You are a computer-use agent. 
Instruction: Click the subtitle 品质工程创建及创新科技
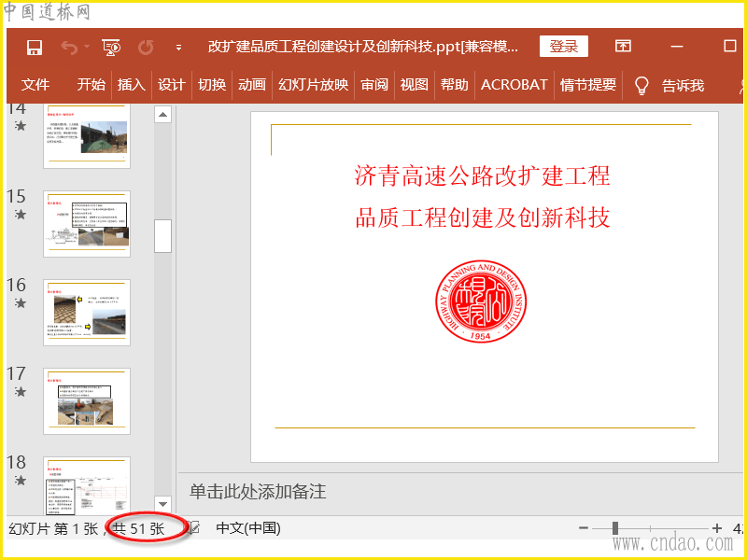tap(482, 217)
